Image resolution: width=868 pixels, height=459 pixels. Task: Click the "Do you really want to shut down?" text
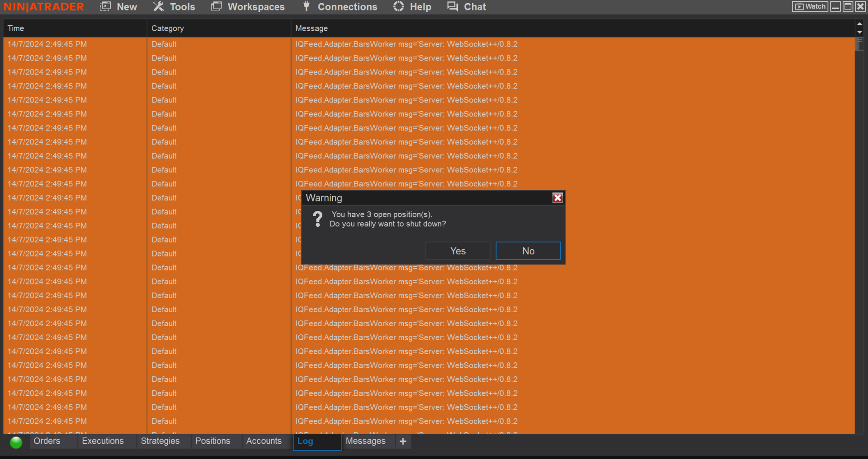click(x=388, y=224)
